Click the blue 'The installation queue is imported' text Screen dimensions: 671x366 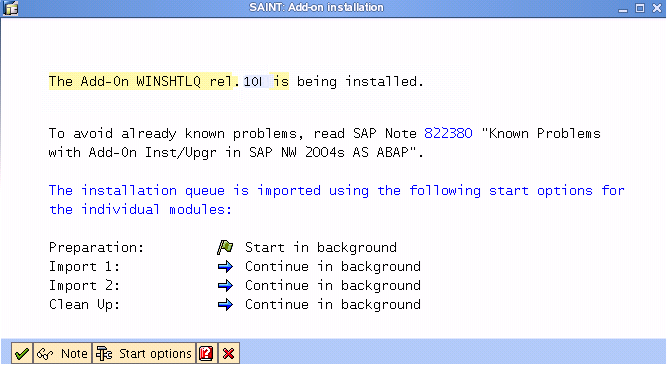coord(184,190)
